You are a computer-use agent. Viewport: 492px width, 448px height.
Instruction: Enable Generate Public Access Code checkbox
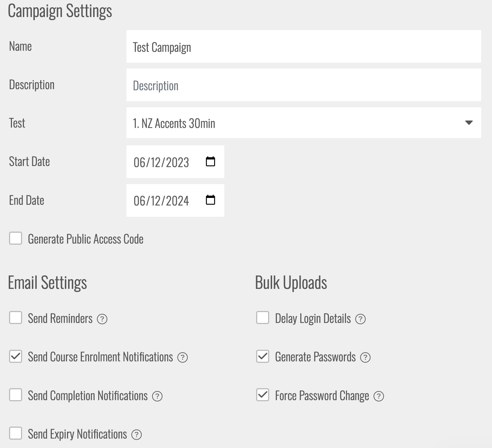(x=16, y=238)
